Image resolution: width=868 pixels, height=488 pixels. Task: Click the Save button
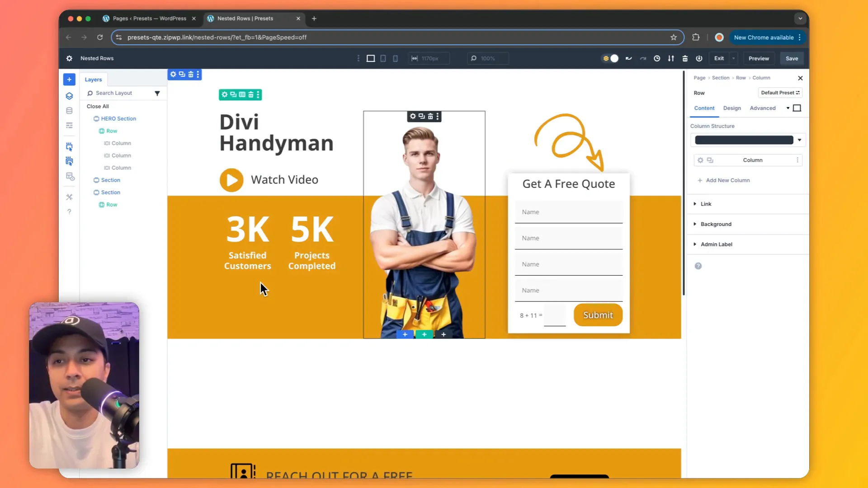click(x=792, y=58)
